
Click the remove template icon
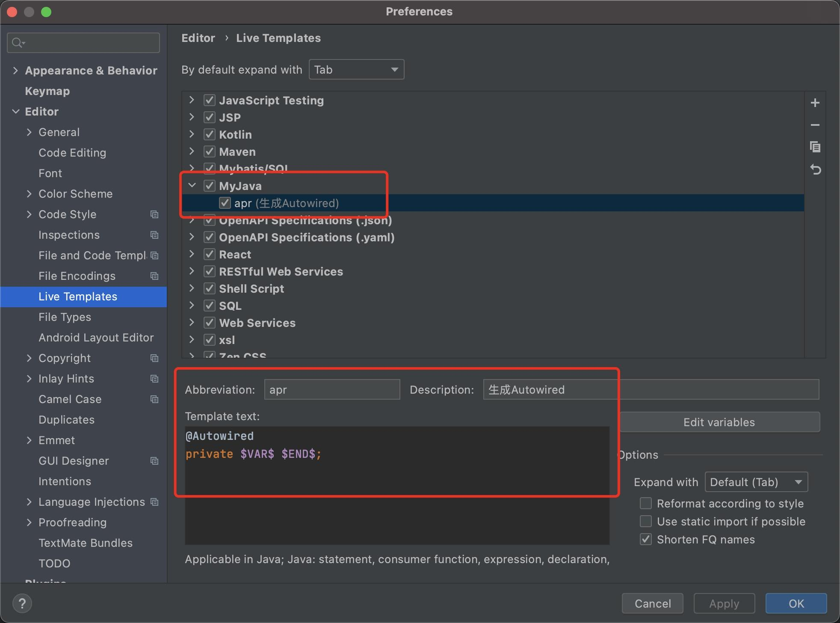pos(816,125)
